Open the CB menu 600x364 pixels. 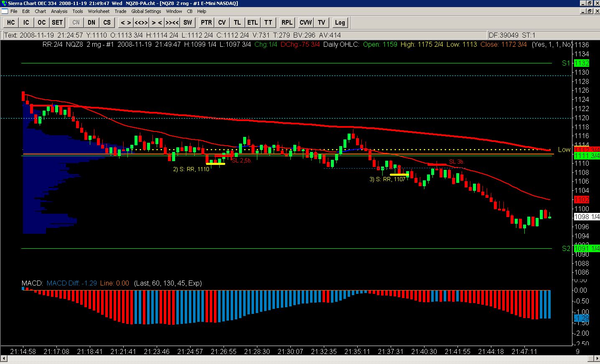coord(190,11)
